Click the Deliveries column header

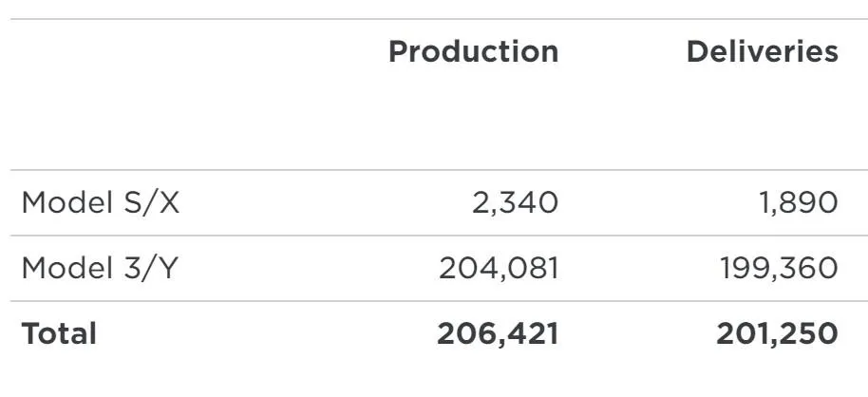click(x=762, y=51)
